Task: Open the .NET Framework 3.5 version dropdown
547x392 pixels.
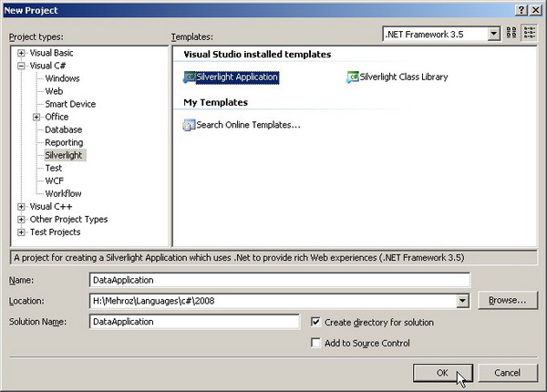Action: click(x=493, y=34)
